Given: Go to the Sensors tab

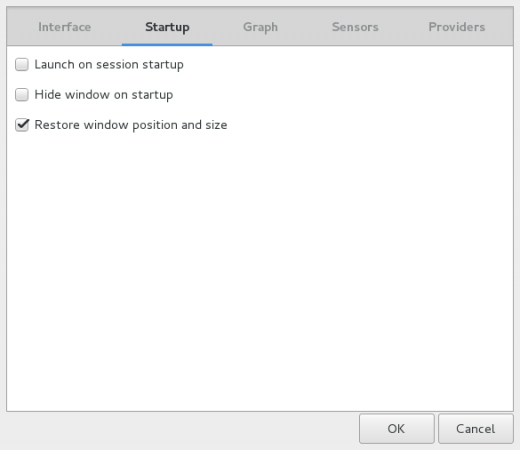Looking at the screenshot, I should (355, 27).
